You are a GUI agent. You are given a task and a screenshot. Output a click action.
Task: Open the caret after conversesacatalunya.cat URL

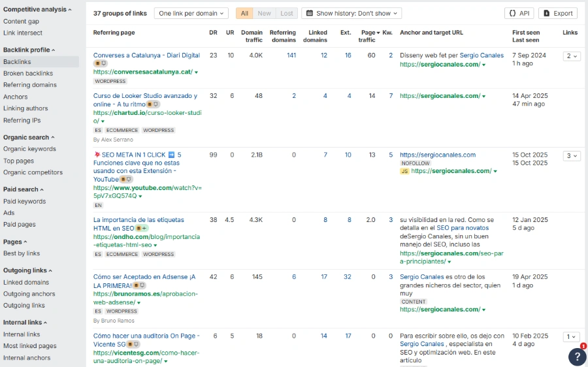point(196,72)
